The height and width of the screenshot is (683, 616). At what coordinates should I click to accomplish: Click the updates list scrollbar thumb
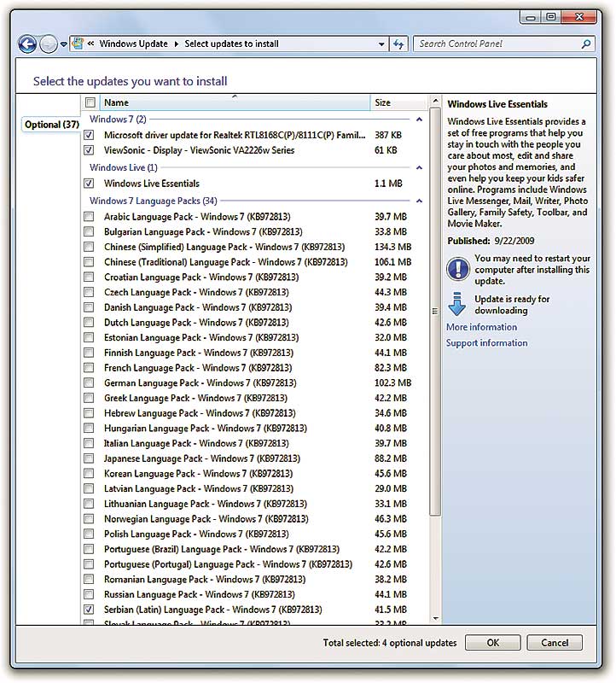tap(435, 311)
